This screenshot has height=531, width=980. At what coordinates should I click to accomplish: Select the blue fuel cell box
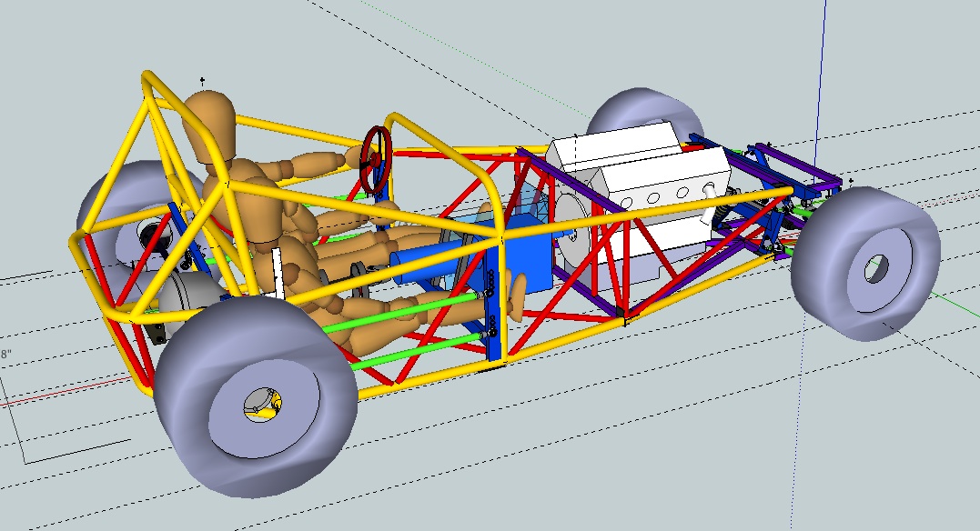(x=524, y=255)
